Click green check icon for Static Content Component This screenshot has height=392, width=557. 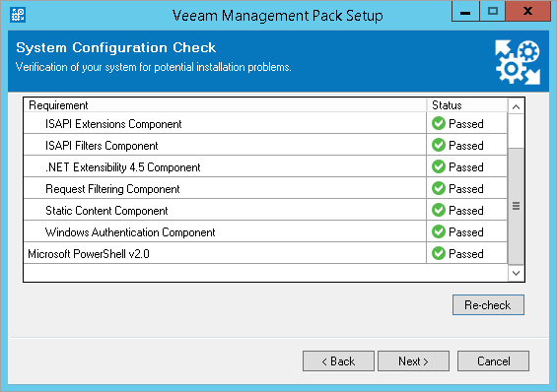point(439,210)
